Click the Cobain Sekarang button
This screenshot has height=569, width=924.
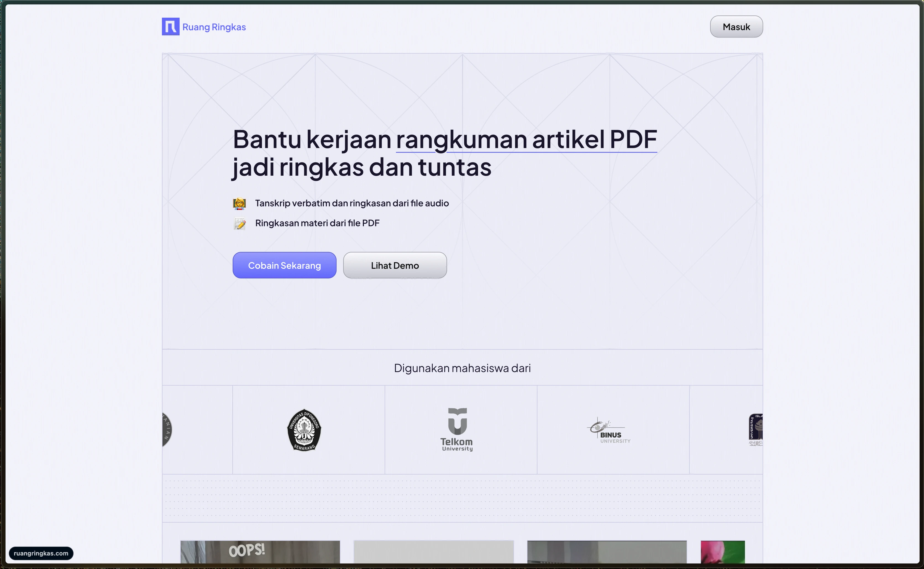pos(284,265)
